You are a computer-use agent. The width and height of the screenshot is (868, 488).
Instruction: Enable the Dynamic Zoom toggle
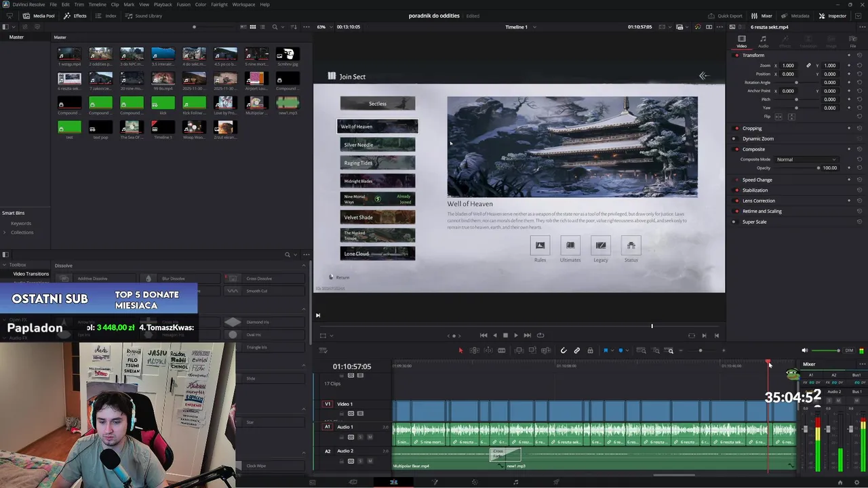pos(735,138)
